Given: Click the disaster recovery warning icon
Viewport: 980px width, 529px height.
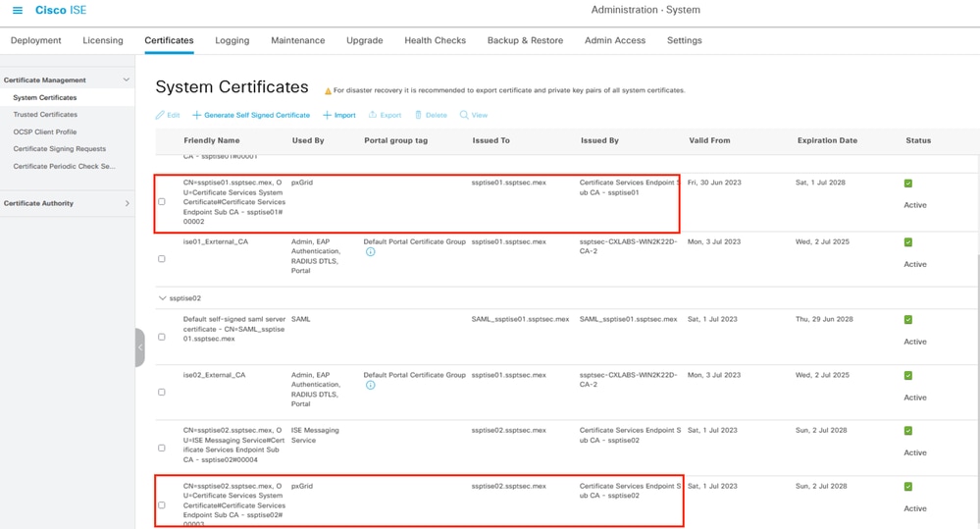Looking at the screenshot, I should coord(328,90).
